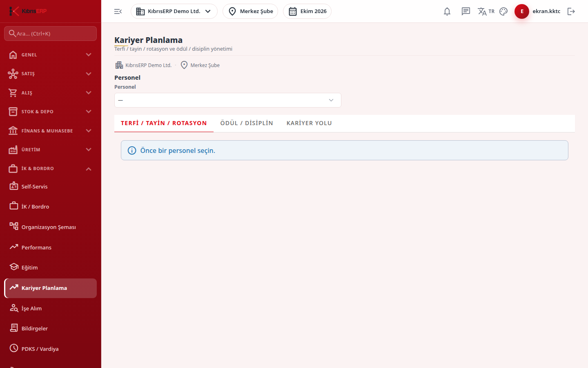Select Kariyer Planlama in sidebar
Viewport: 588px width, 368px height.
50,288
